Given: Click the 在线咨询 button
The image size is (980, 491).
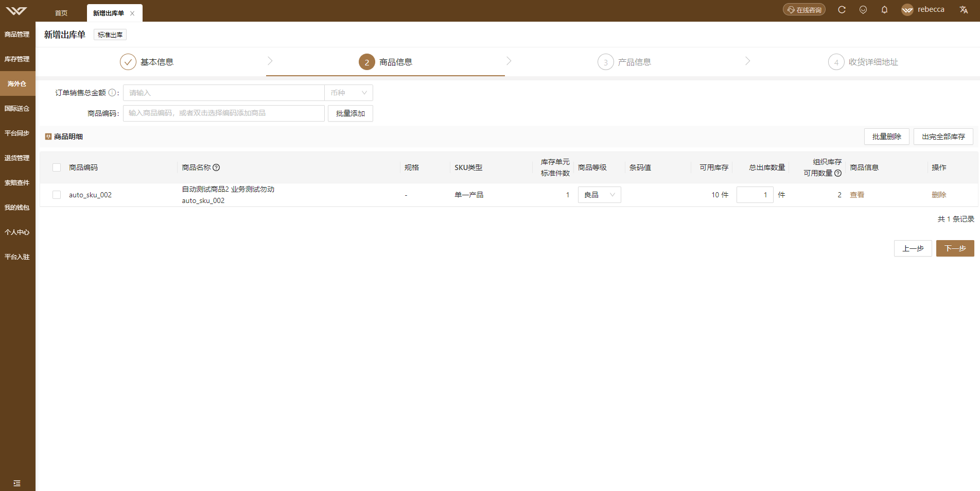Looking at the screenshot, I should 804,10.
